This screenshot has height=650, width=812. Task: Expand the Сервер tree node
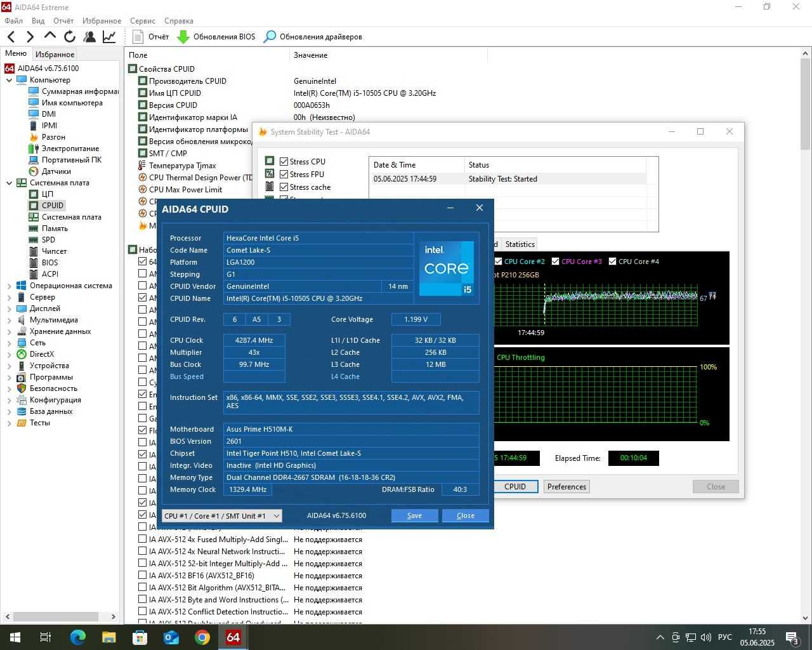pos(9,297)
